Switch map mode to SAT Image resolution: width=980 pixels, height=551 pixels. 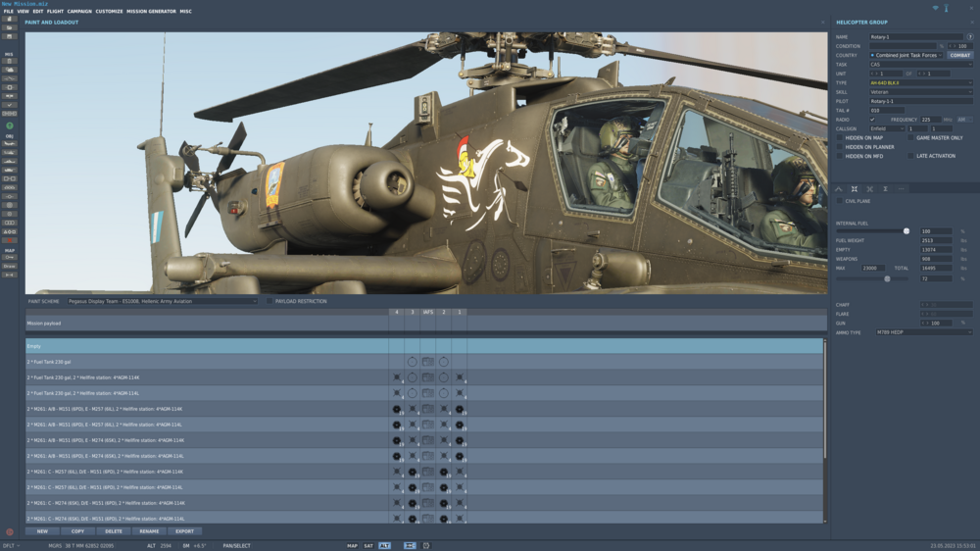click(x=368, y=546)
